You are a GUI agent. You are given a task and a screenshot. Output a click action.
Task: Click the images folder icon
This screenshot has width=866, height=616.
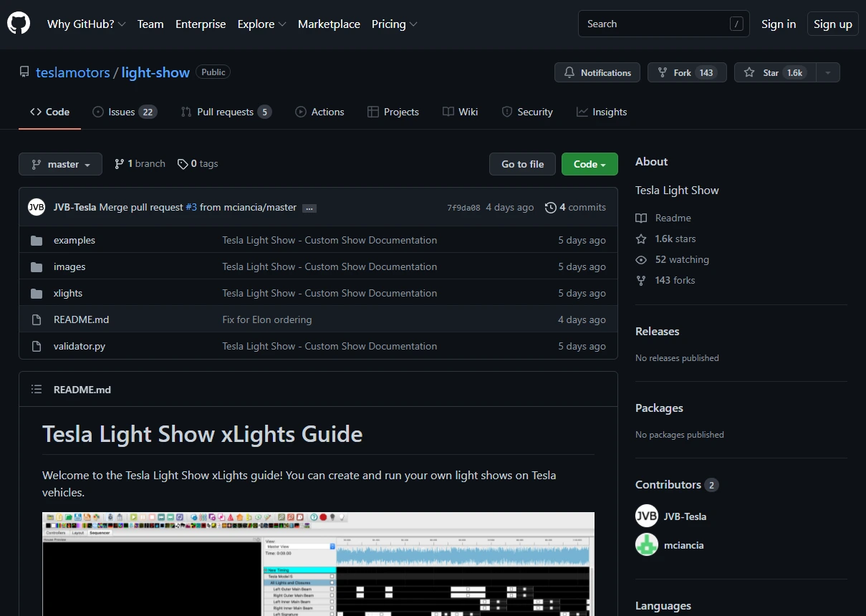(37, 267)
